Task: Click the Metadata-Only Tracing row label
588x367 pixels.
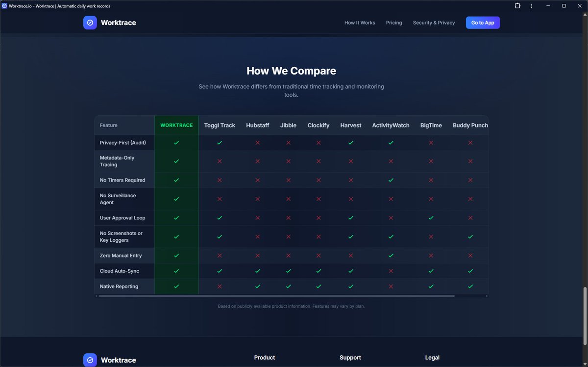Action: tap(117, 161)
